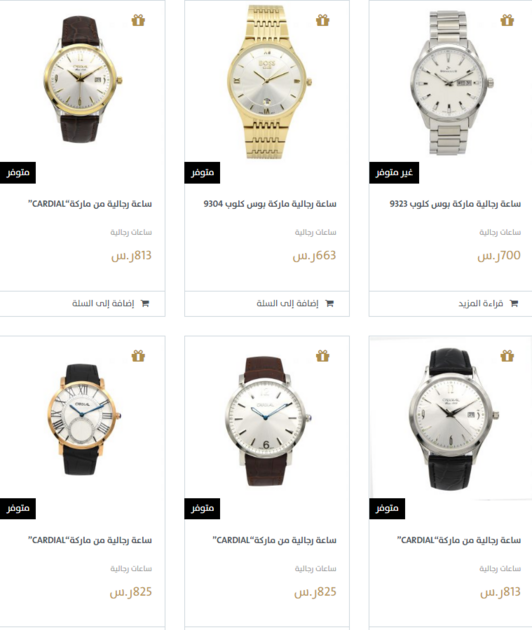
Task: View silver Boss Club 9323 watch image
Action: (x=452, y=83)
